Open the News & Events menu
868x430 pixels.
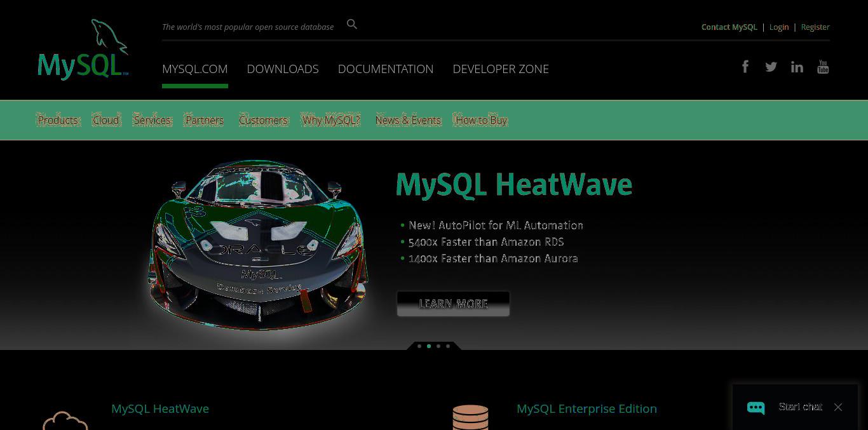pos(408,120)
